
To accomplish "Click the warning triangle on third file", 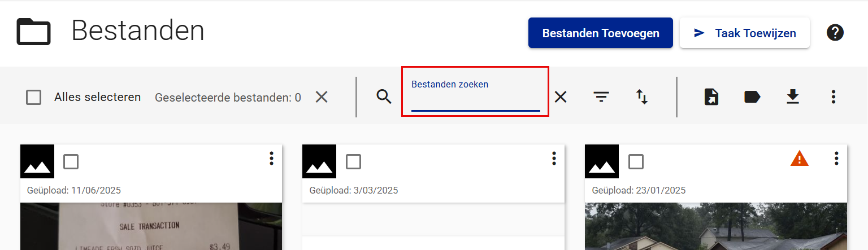I will 799,159.
